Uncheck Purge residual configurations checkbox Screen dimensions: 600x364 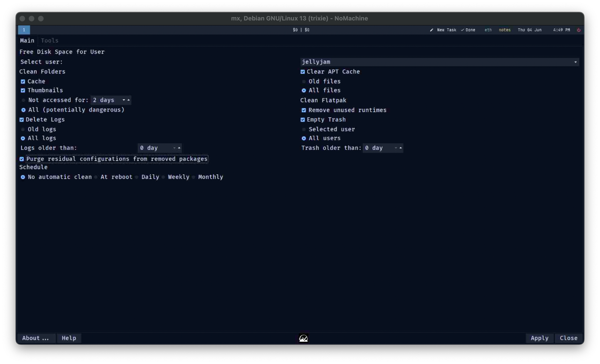[x=22, y=159]
